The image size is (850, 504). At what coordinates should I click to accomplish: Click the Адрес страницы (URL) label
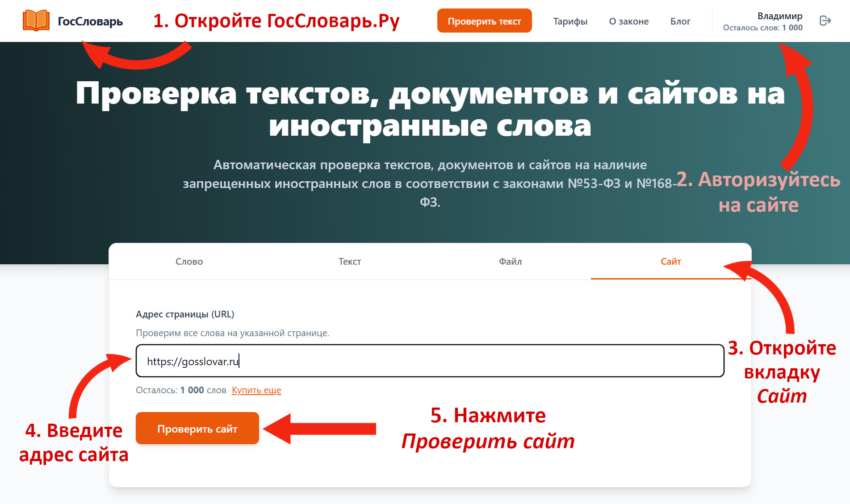pos(185,314)
